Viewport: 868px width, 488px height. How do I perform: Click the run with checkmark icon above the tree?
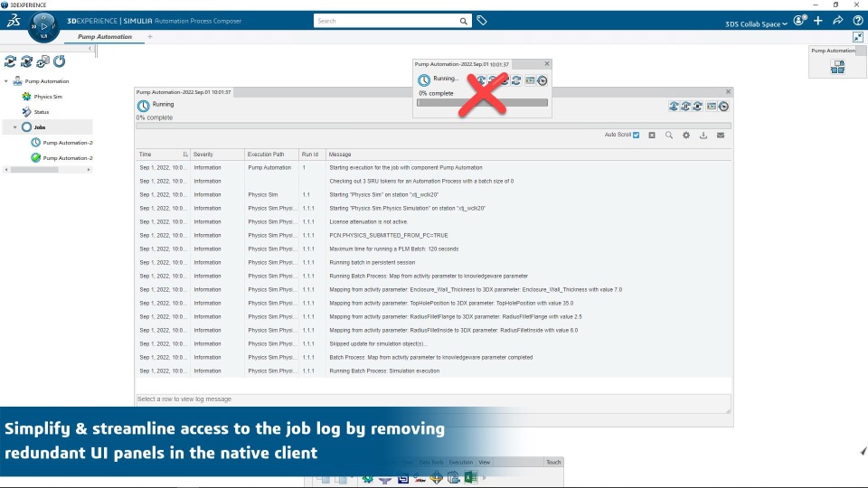(x=26, y=61)
